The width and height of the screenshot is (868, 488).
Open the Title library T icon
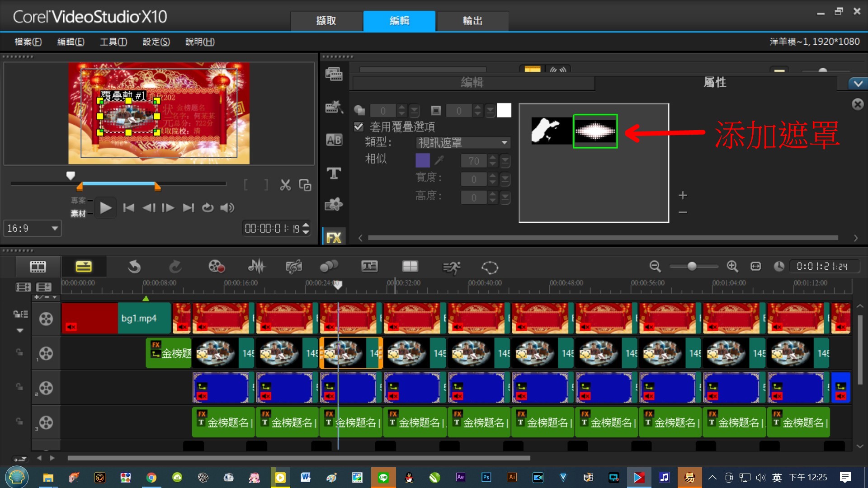coord(334,173)
